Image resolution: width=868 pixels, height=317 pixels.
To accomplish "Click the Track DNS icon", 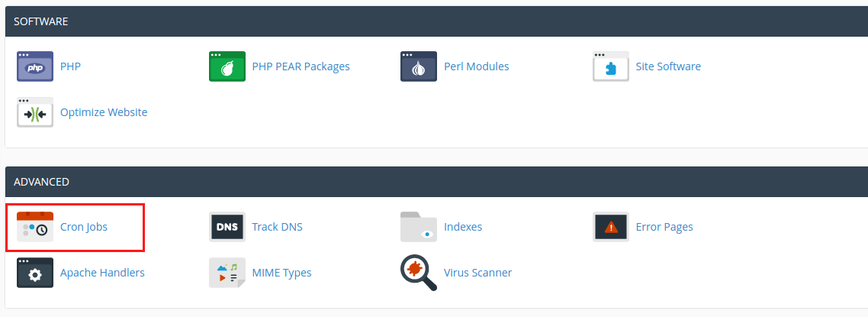I will click(227, 227).
